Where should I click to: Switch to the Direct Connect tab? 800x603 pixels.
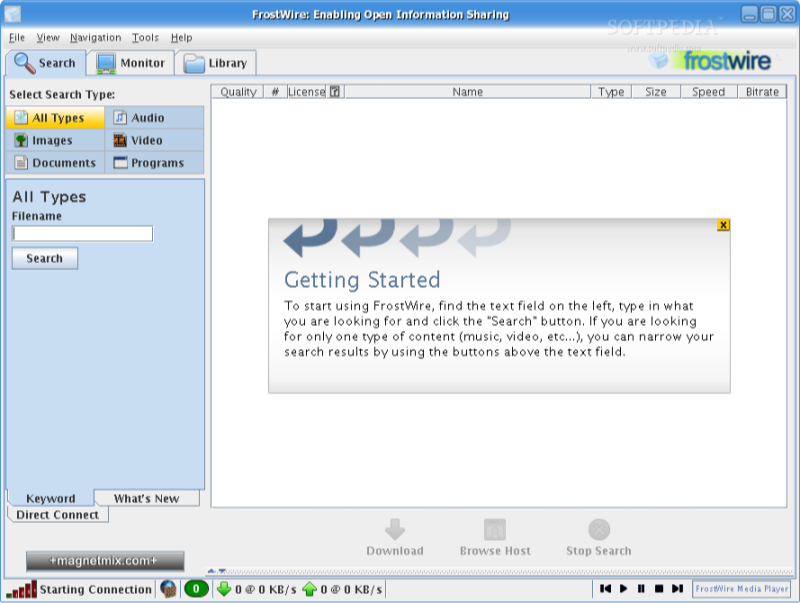tap(58, 514)
